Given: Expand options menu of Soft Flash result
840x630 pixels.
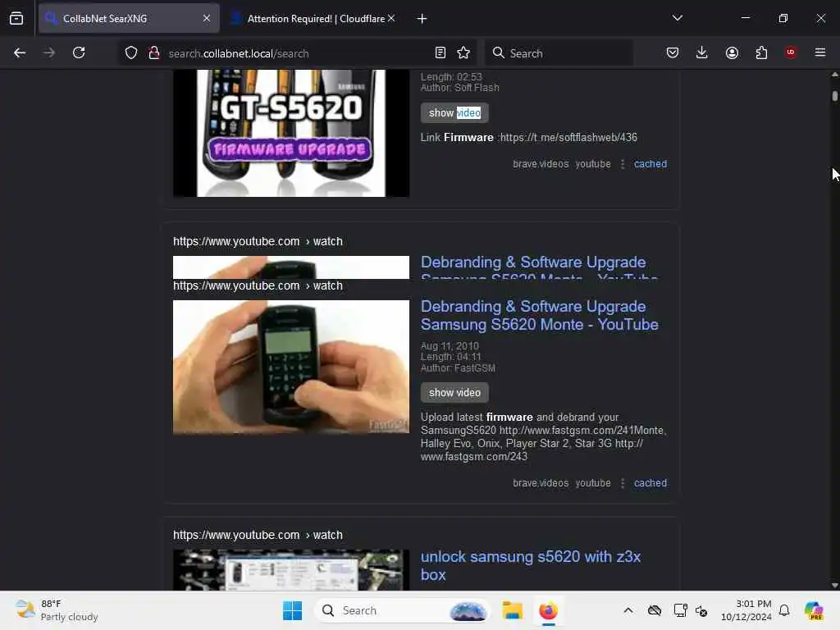Looking at the screenshot, I should pyautogui.click(x=623, y=164).
